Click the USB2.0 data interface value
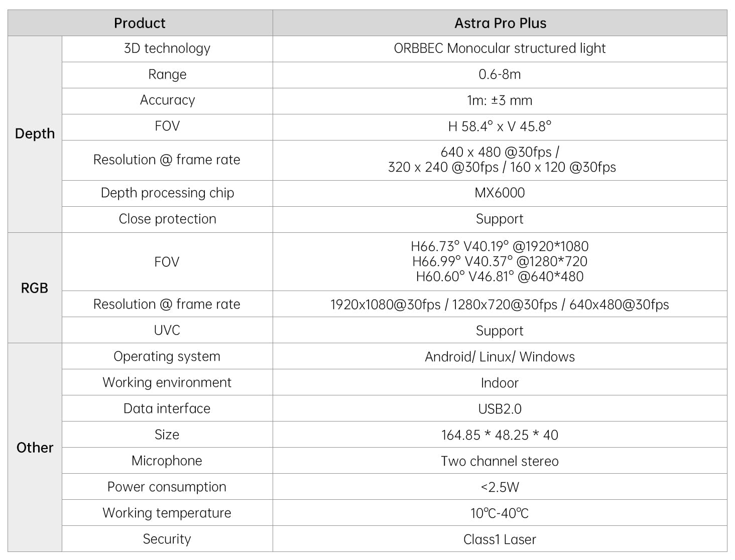The height and width of the screenshot is (560, 735). point(500,409)
